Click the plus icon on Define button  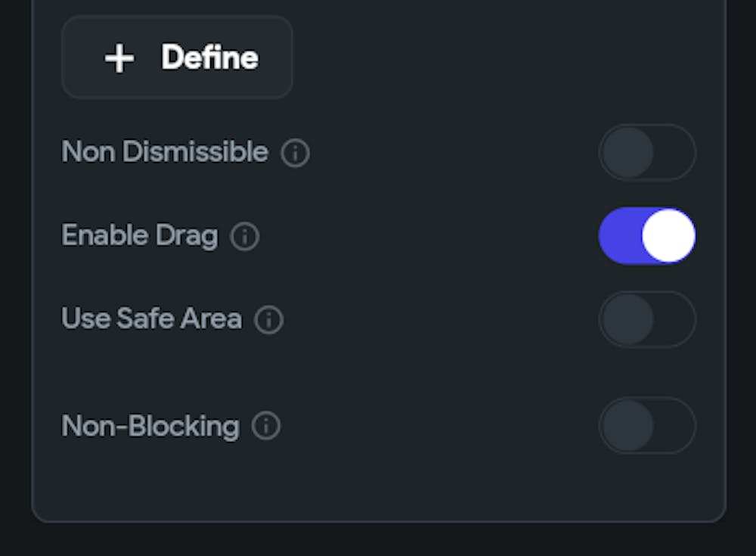(119, 58)
